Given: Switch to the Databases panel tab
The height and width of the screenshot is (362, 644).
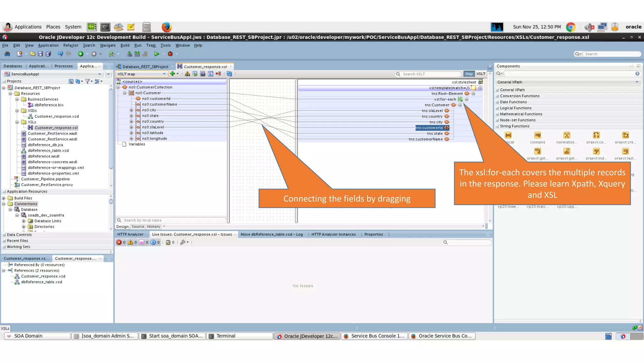Looking at the screenshot, I should [13, 66].
